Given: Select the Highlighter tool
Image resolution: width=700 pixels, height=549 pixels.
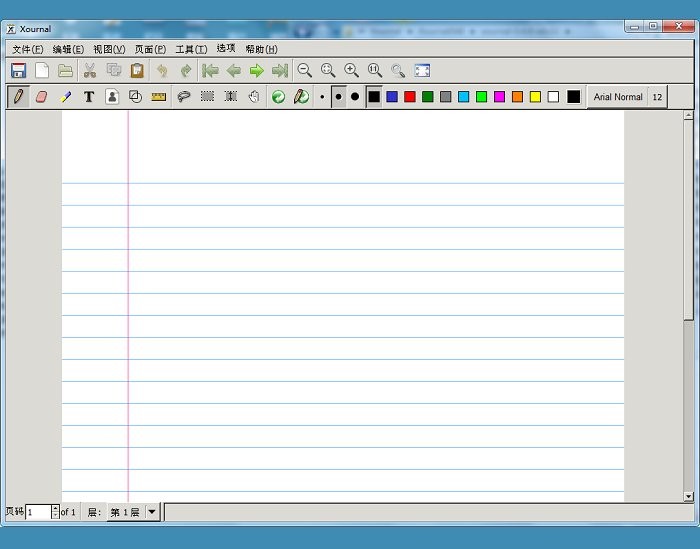Looking at the screenshot, I should (65, 97).
